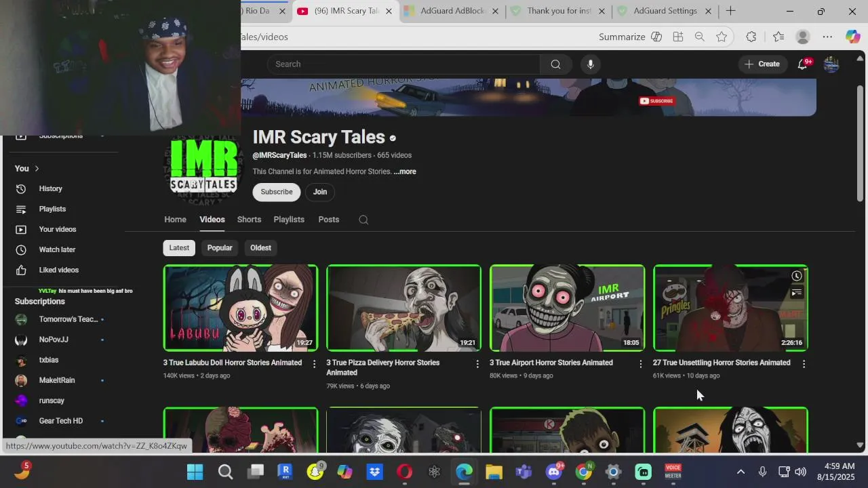Play the Pizza Delivery Horror Stories thumbnail
Viewport: 868px width, 488px height.
(x=404, y=308)
